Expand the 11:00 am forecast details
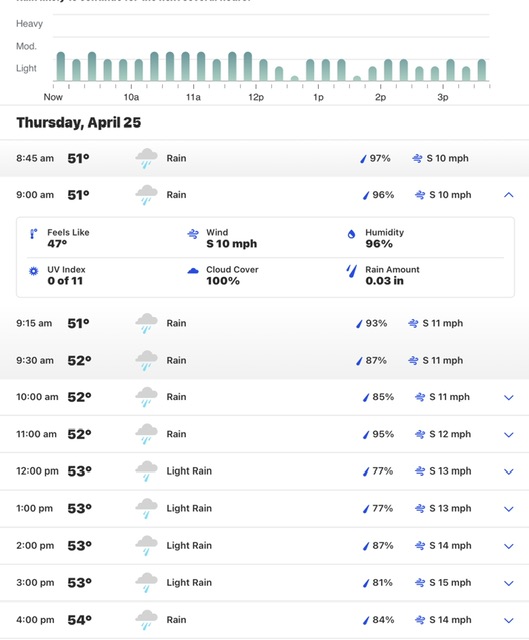The height and width of the screenshot is (640, 529). tap(509, 435)
